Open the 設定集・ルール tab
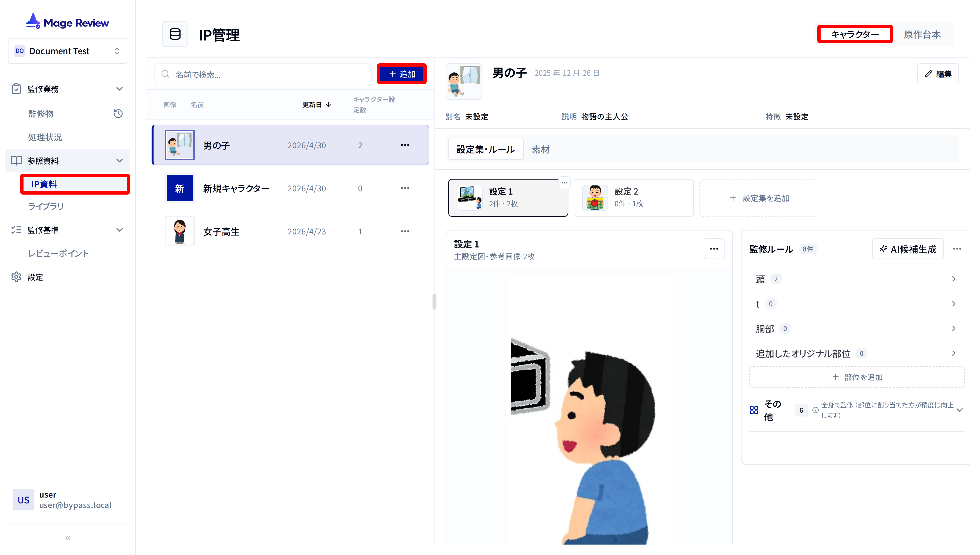 pyautogui.click(x=485, y=150)
